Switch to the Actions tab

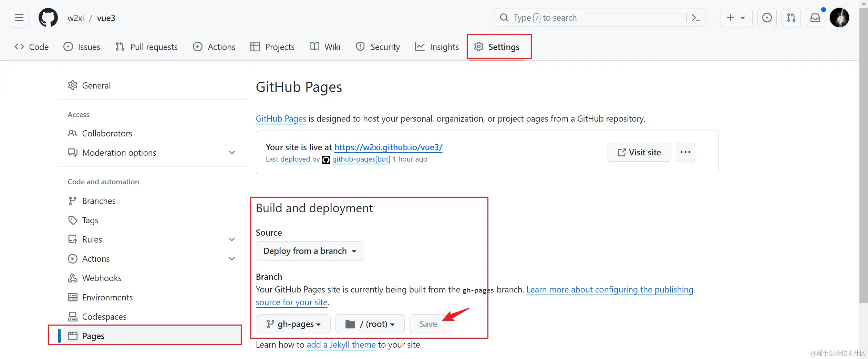click(x=214, y=47)
